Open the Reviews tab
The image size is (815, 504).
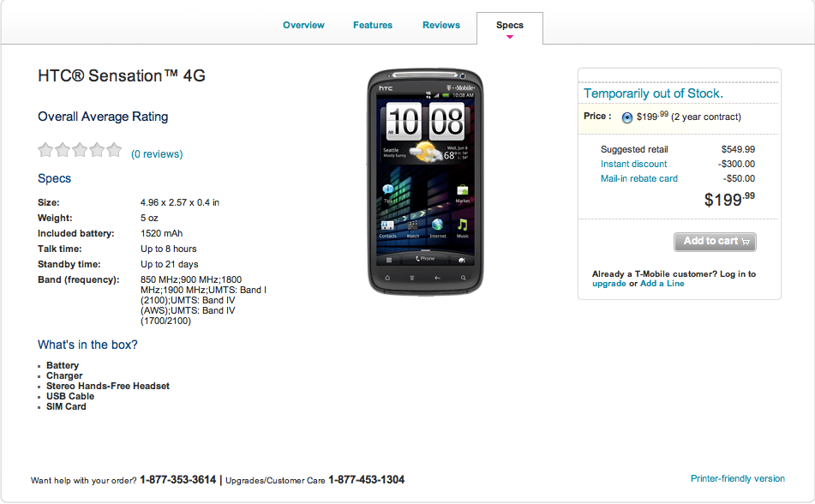[441, 25]
